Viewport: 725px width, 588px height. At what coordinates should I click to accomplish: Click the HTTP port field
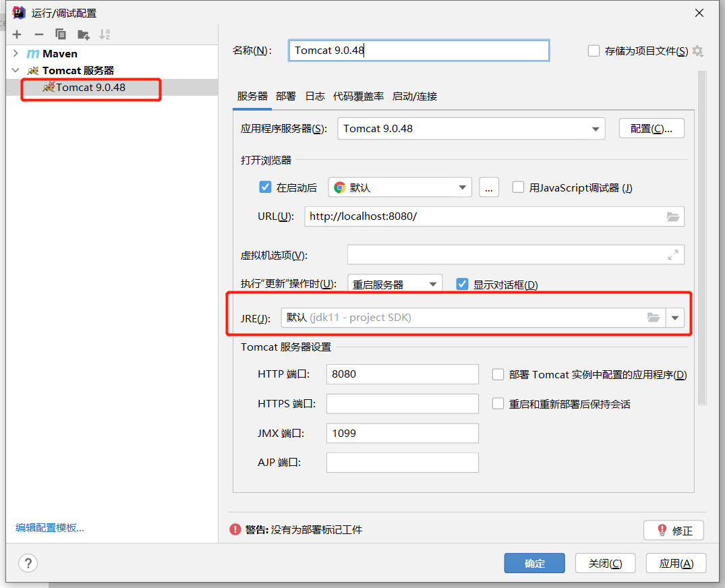[x=402, y=374]
